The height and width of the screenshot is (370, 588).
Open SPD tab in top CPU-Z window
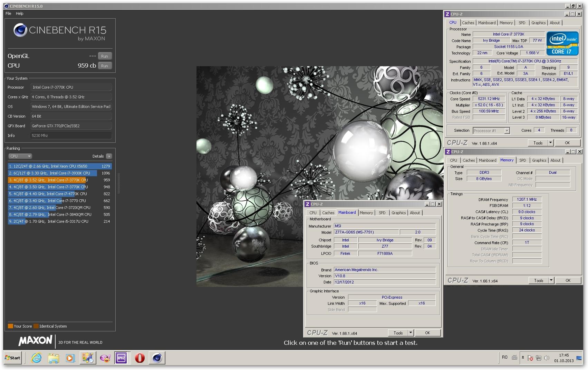522,23
